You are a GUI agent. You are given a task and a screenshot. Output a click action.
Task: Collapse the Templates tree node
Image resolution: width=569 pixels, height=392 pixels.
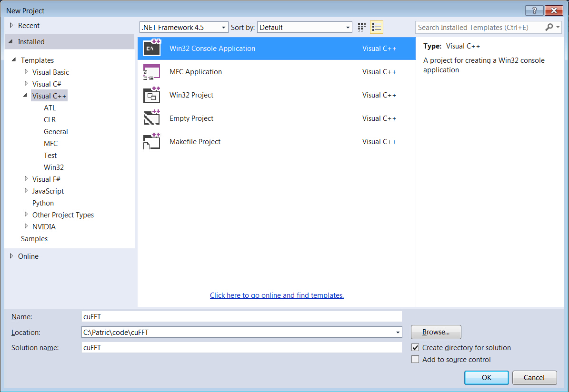click(14, 59)
